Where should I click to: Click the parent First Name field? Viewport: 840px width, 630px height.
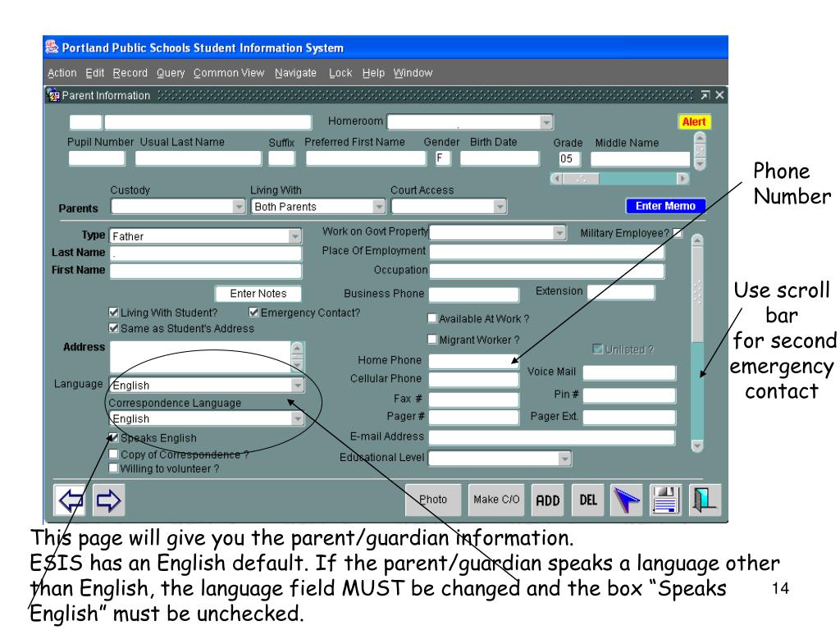coord(206,271)
